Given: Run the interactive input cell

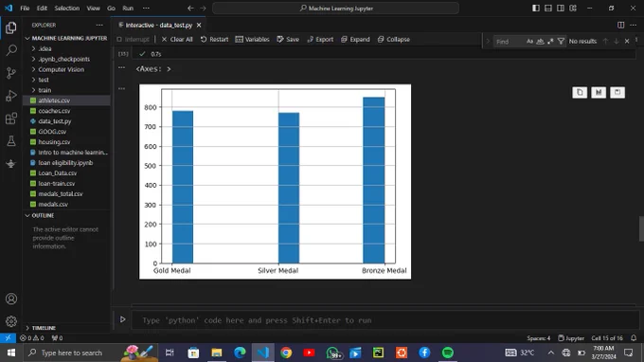Looking at the screenshot, I should (x=122, y=319).
